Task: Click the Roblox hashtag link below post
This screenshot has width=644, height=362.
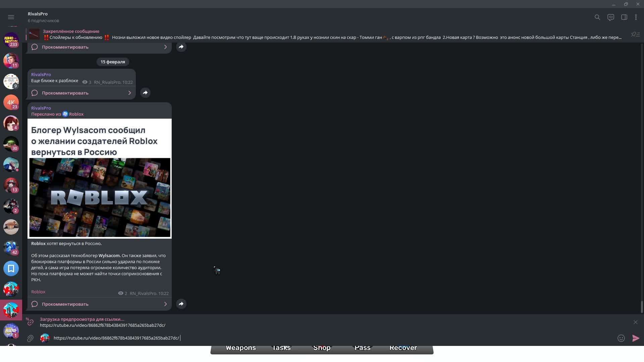Action: 38,292
